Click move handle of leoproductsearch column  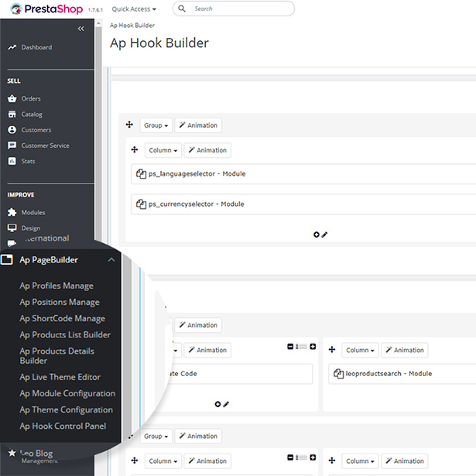[x=332, y=349]
